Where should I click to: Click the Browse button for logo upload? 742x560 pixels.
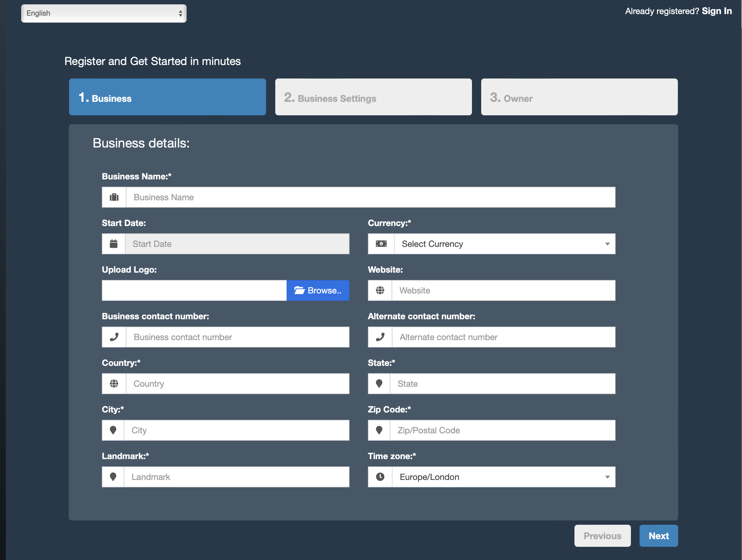point(318,290)
